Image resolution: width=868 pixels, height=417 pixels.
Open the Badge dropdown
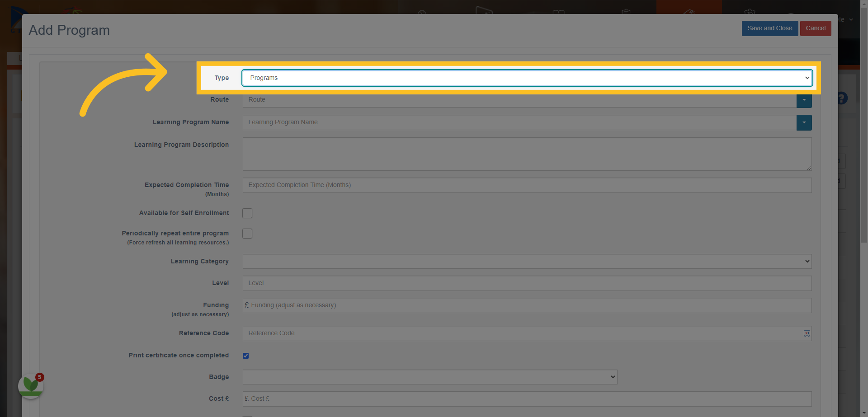pyautogui.click(x=430, y=377)
